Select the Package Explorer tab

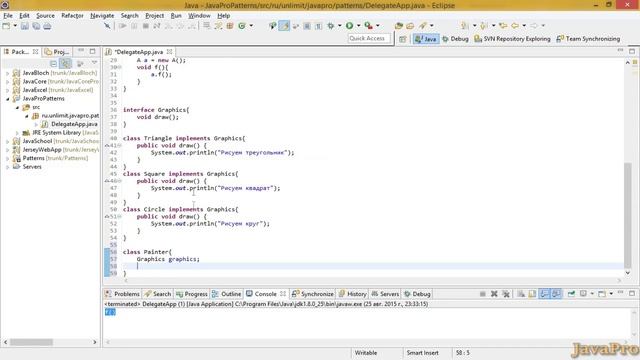click(20, 52)
